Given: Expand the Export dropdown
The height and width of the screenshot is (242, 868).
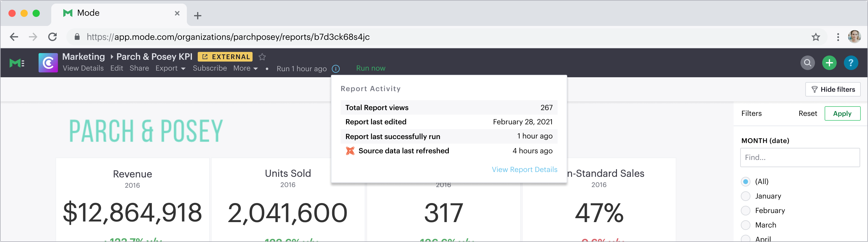Looking at the screenshot, I should click(x=170, y=68).
